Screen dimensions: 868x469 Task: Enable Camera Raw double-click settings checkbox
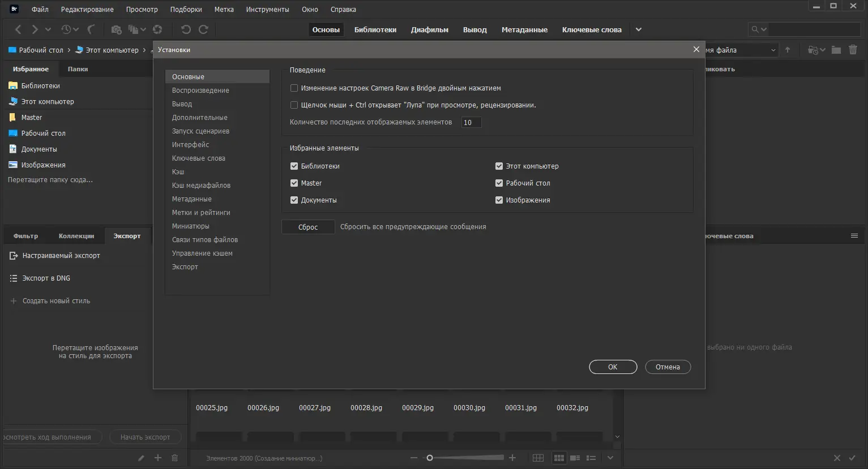(294, 88)
